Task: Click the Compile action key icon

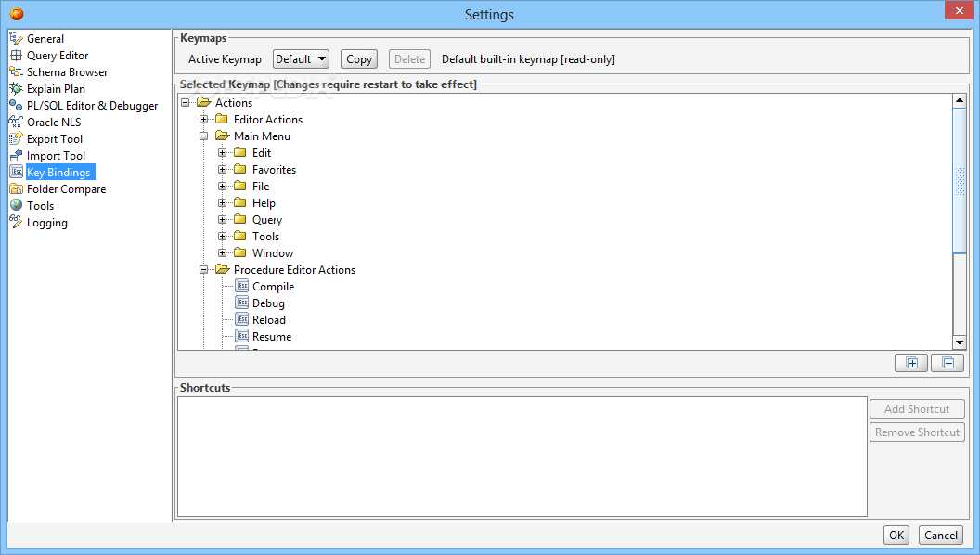Action: click(x=242, y=286)
